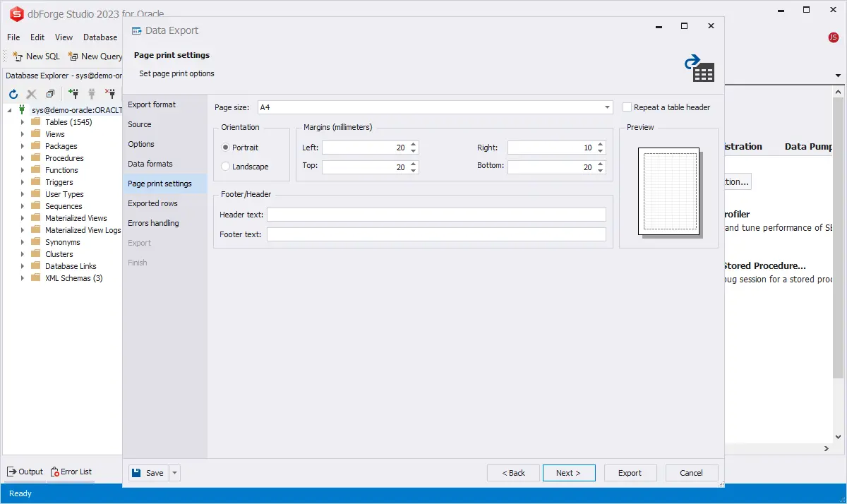Screen dimensions: 847x504
Task: Select Portrait orientation
Action: [x=226, y=148]
